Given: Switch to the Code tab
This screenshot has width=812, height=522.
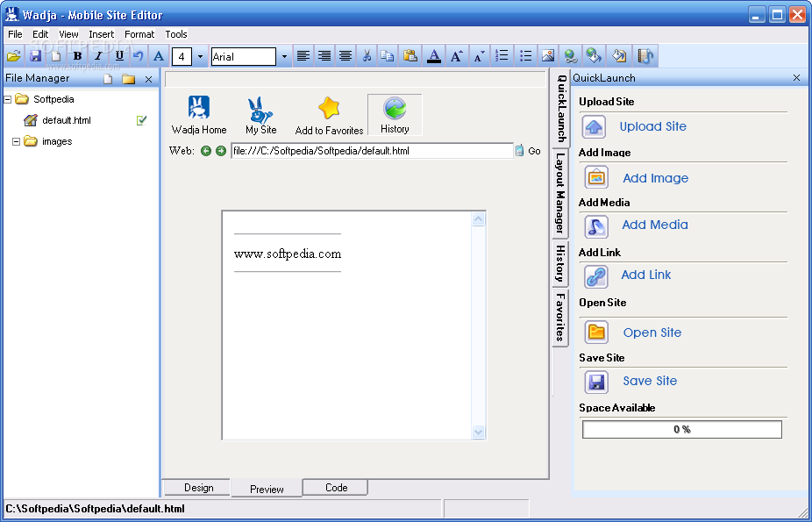Looking at the screenshot, I should (336, 487).
